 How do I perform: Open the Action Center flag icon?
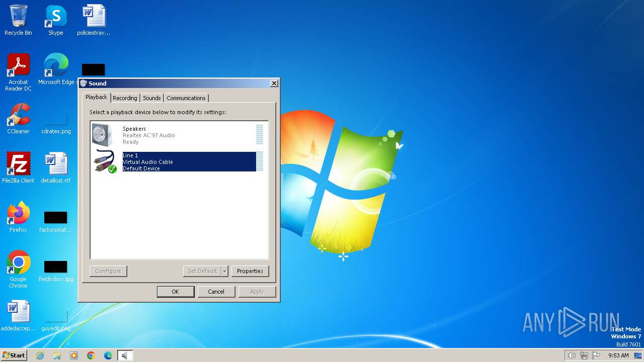(597, 355)
